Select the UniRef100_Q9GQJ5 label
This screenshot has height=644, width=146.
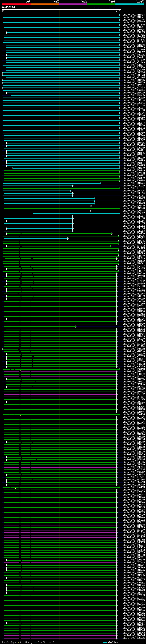click(133, 638)
